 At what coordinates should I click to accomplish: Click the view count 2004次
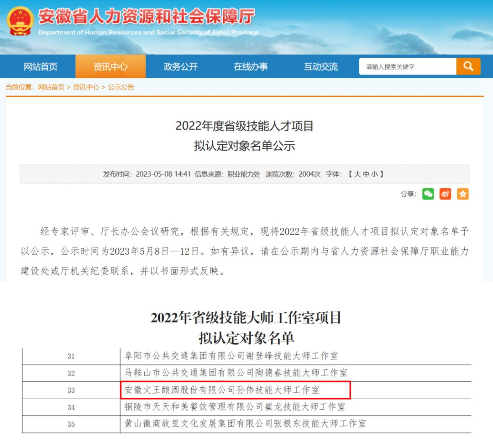[x=309, y=174]
